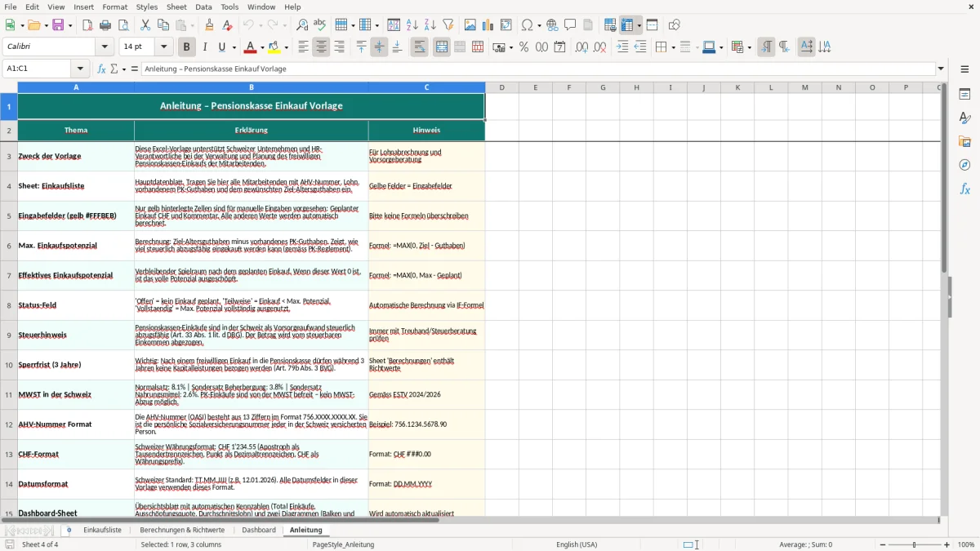Click into the formula input line
This screenshot has width=980, height=551.
(538, 69)
